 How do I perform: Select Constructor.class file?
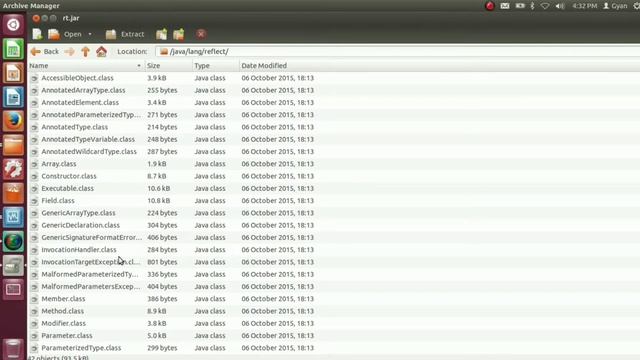click(69, 176)
